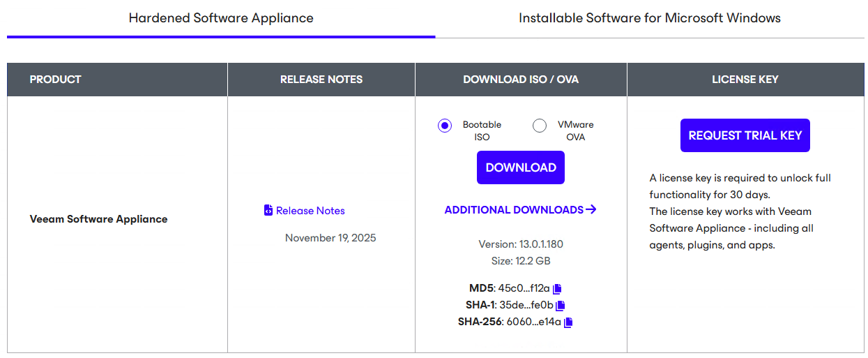Open Installable Software for Microsoft Windows tab
Screen dimensions: 868x358
point(649,18)
